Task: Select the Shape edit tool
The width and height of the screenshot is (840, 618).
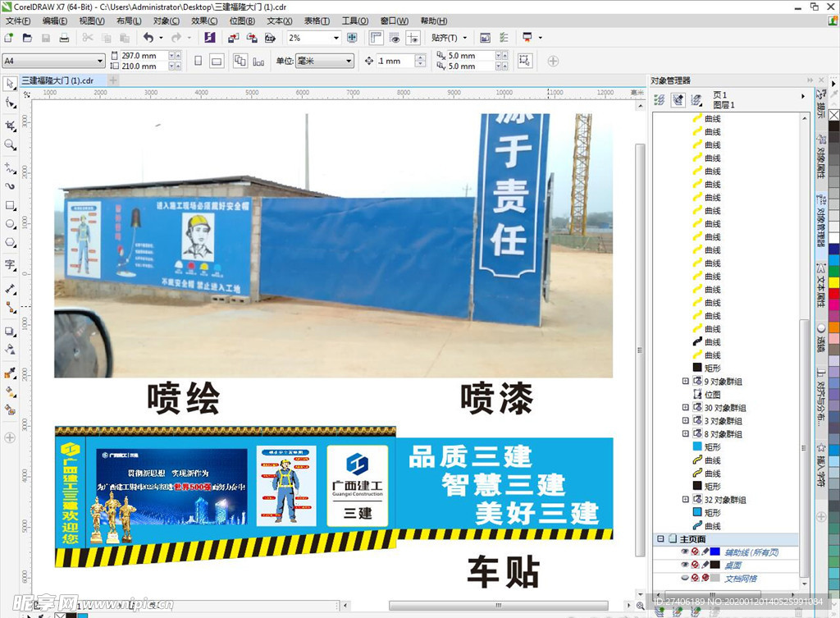Action: [x=10, y=103]
